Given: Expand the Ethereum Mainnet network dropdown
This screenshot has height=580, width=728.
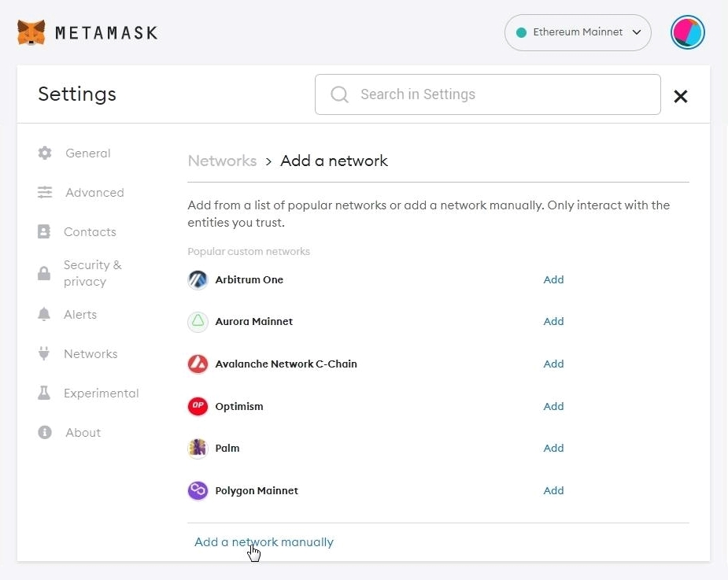Looking at the screenshot, I should [x=578, y=32].
